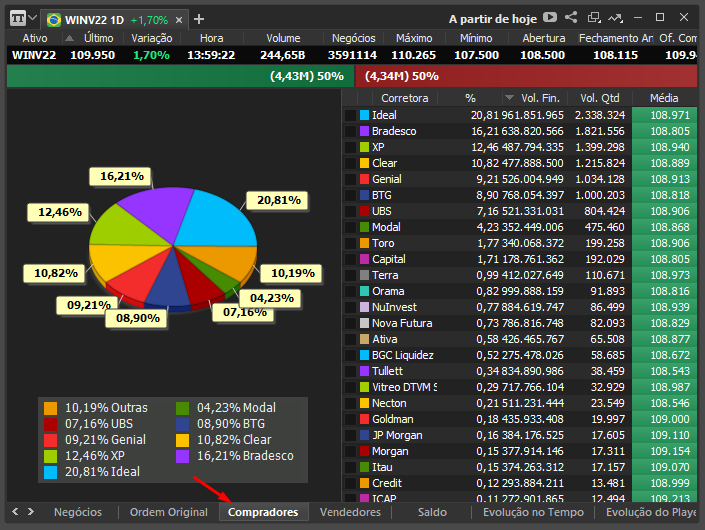Click the WINV22 ticker cell
The width and height of the screenshot is (705, 530).
tap(34, 55)
